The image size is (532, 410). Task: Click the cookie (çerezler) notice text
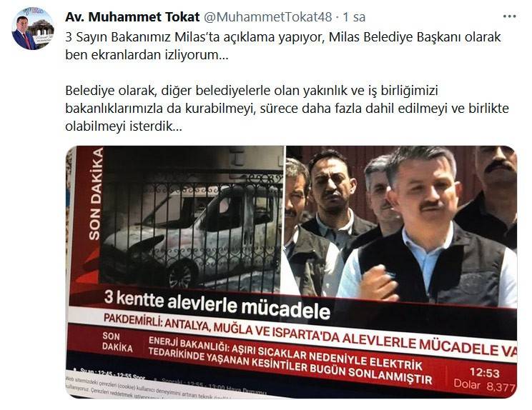pos(163,389)
